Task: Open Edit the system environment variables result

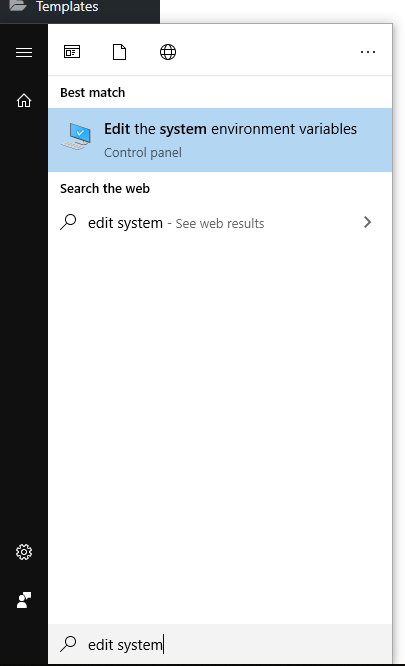Action: pyautogui.click(x=220, y=140)
